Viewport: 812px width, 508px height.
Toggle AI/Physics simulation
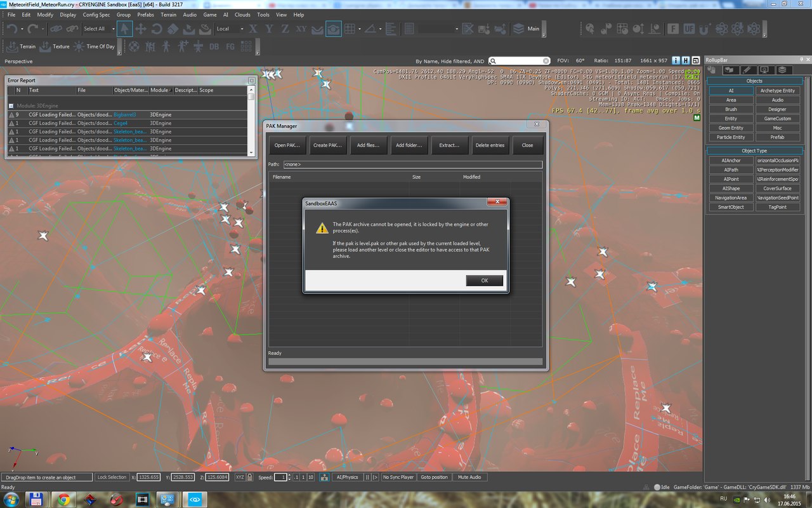347,477
